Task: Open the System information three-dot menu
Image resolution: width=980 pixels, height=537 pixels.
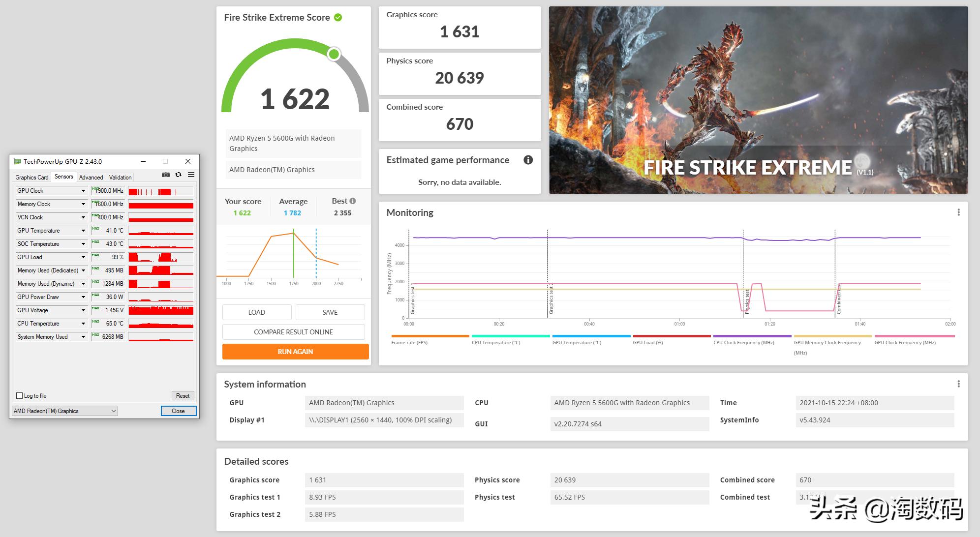Action: tap(958, 384)
